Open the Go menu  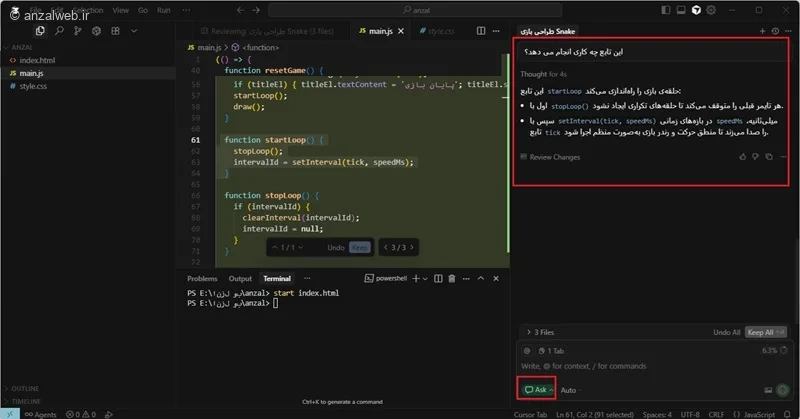(x=143, y=10)
